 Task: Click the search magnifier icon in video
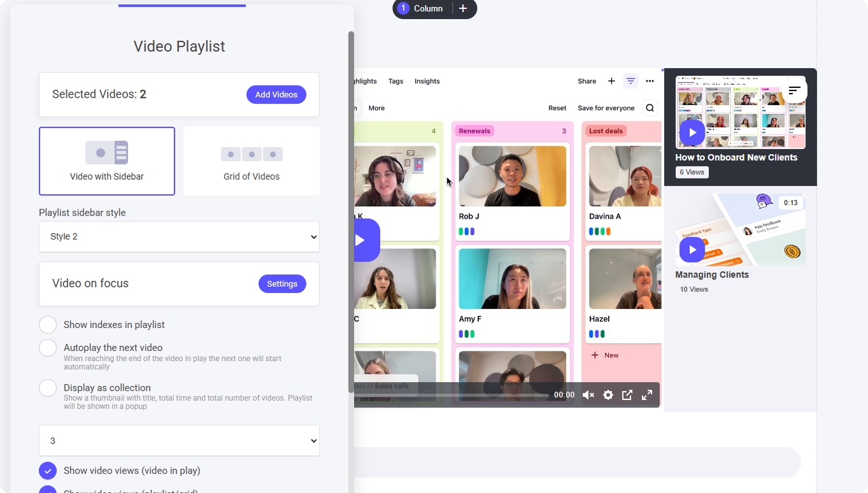[x=650, y=108]
